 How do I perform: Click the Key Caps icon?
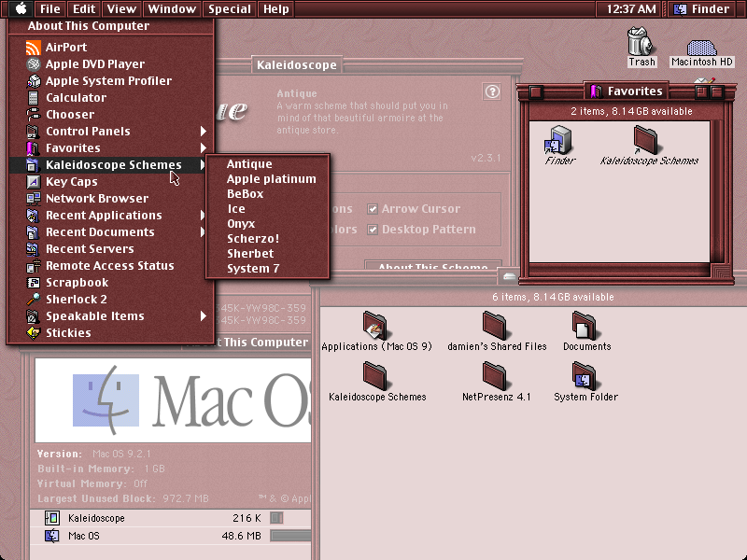pos(33,181)
